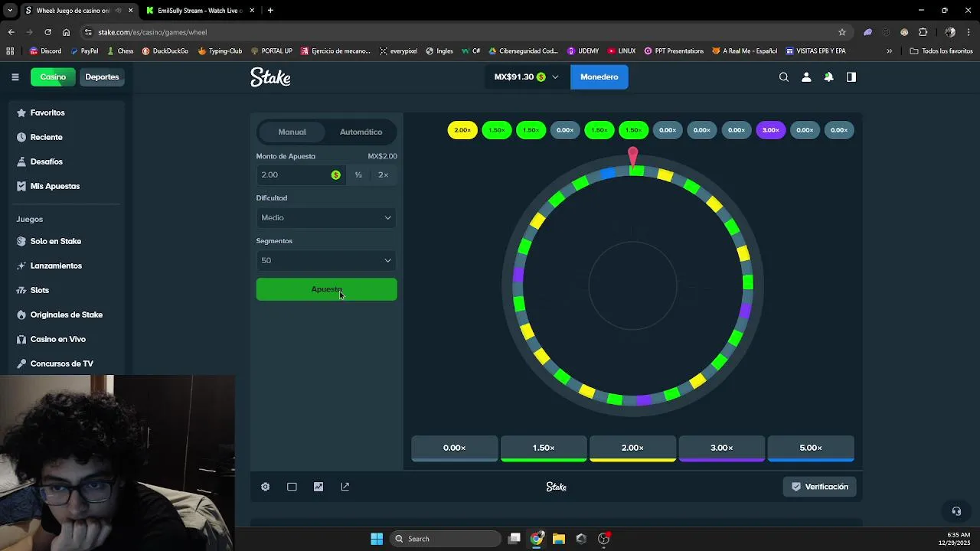This screenshot has height=551, width=980.
Task: Open Windows Start menu
Action: tap(377, 539)
